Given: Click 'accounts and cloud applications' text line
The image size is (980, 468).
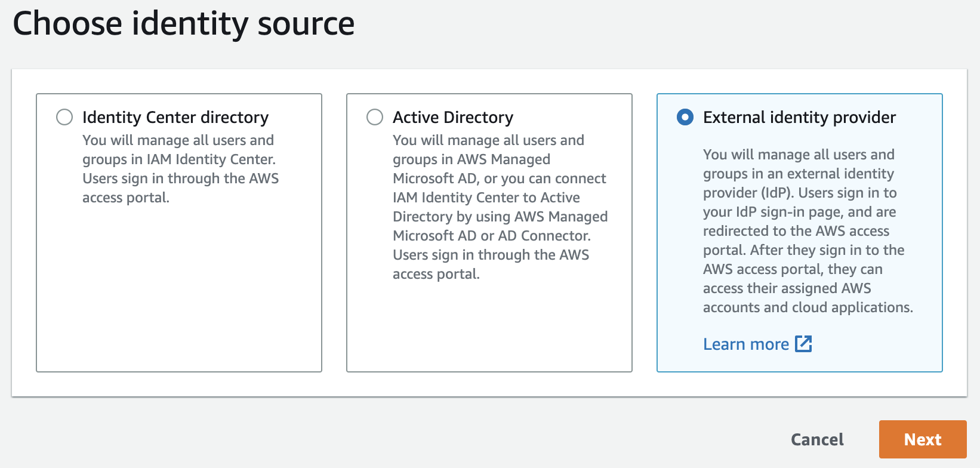Looking at the screenshot, I should (808, 307).
